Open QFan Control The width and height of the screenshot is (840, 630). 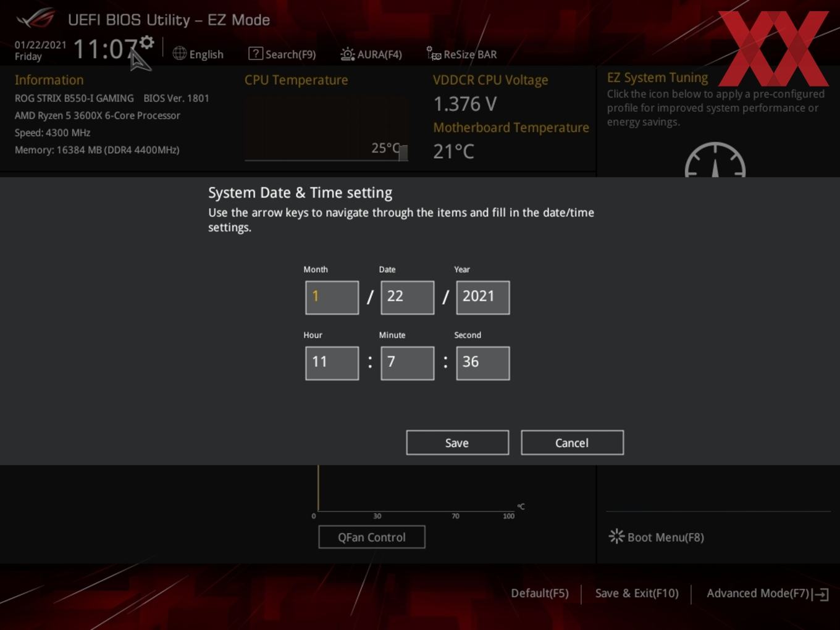(x=372, y=537)
